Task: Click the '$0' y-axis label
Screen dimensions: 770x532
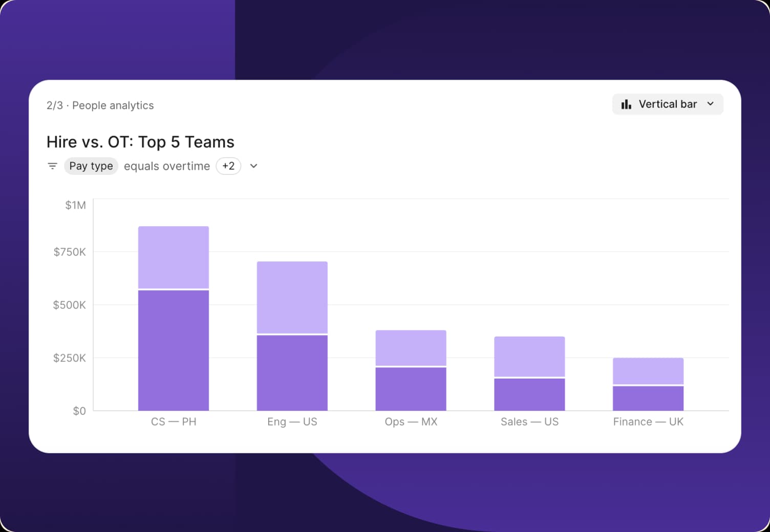Action: coord(79,411)
